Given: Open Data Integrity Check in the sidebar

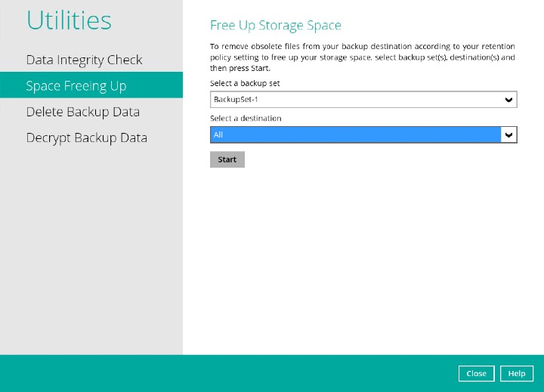Looking at the screenshot, I should (84, 60).
